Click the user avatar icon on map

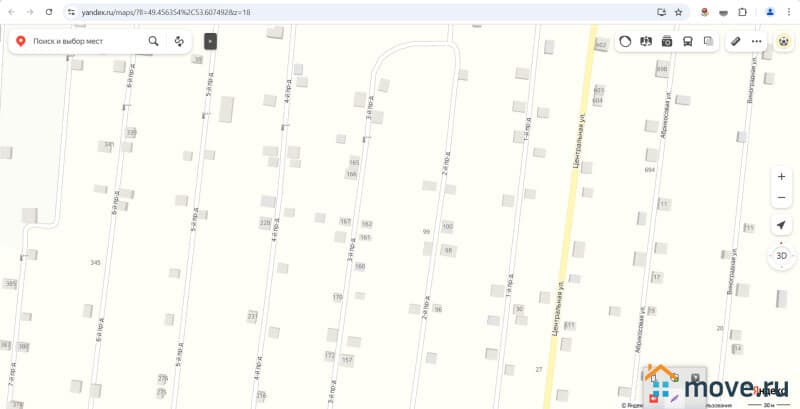coord(784,41)
